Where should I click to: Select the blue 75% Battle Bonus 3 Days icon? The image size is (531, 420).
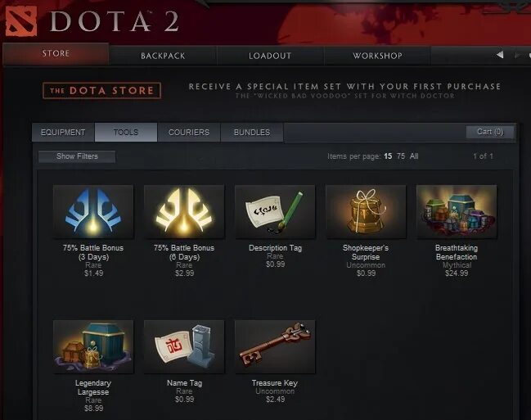tap(93, 211)
